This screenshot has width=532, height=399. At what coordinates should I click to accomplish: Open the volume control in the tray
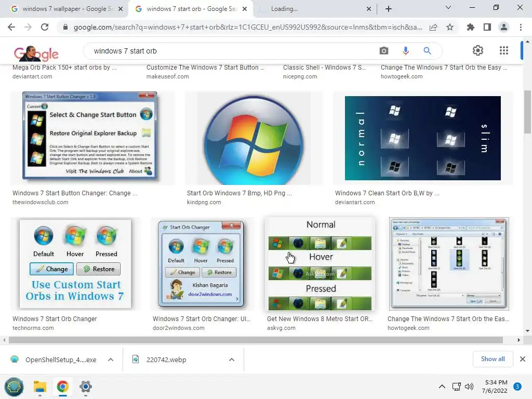coord(469,387)
